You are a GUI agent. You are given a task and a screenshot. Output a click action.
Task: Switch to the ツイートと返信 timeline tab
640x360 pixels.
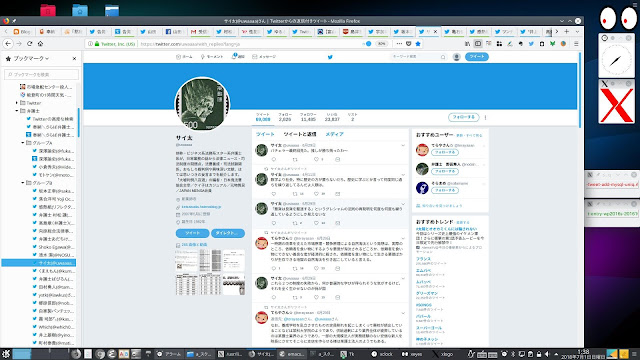pyautogui.click(x=300, y=134)
